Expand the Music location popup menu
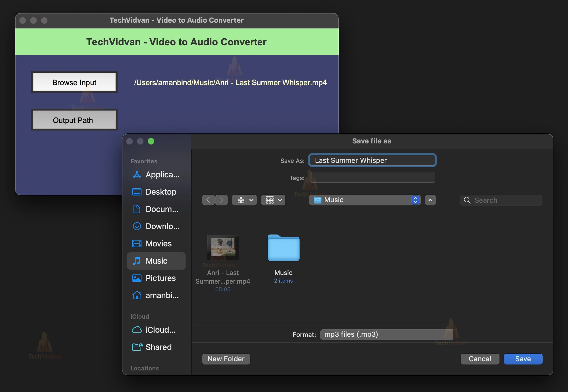 click(x=364, y=200)
